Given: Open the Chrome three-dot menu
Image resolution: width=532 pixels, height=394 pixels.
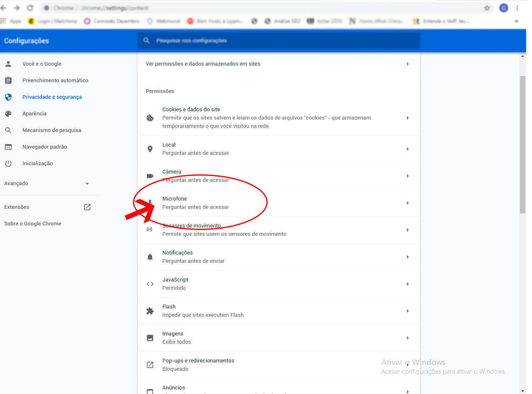Looking at the screenshot, I should click(517, 8).
